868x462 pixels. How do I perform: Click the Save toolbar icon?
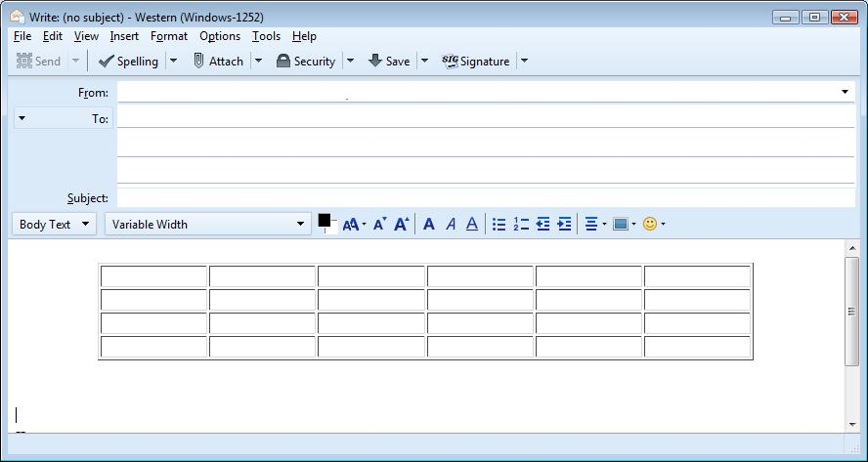tap(374, 61)
